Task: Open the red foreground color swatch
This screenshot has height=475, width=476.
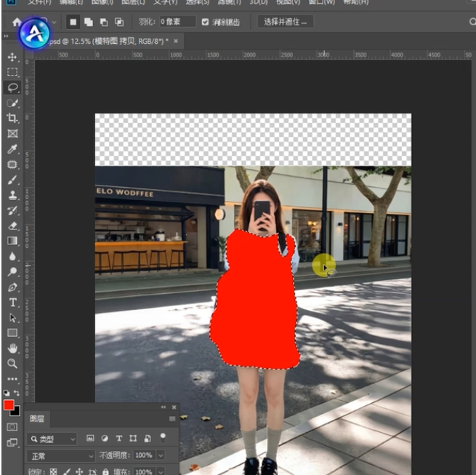Action: (8, 404)
